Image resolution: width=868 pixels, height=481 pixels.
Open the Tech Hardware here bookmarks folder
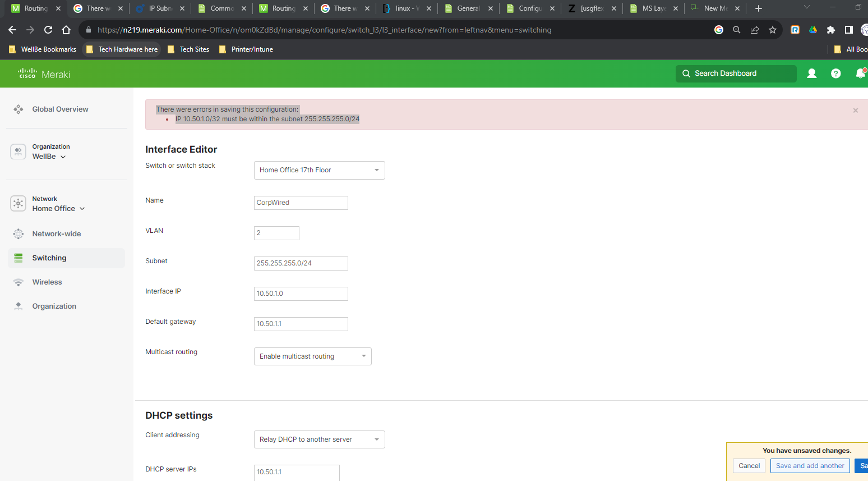121,49
